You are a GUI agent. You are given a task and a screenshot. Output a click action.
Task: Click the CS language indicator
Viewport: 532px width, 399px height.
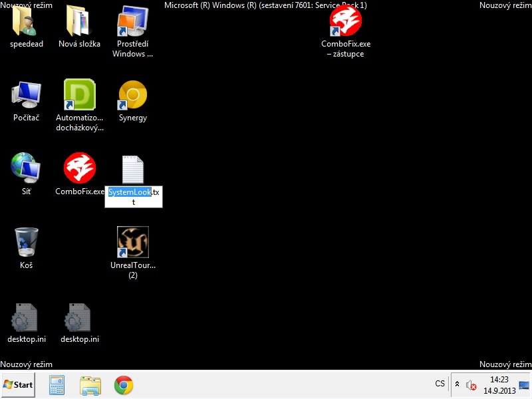coord(440,384)
